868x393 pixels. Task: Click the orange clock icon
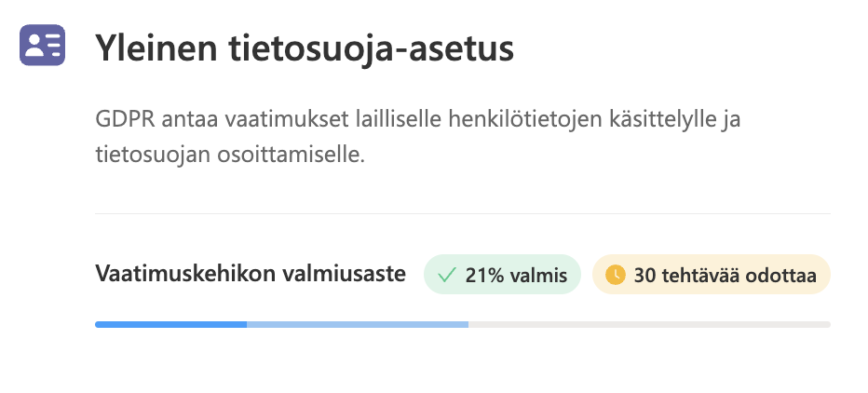click(615, 275)
